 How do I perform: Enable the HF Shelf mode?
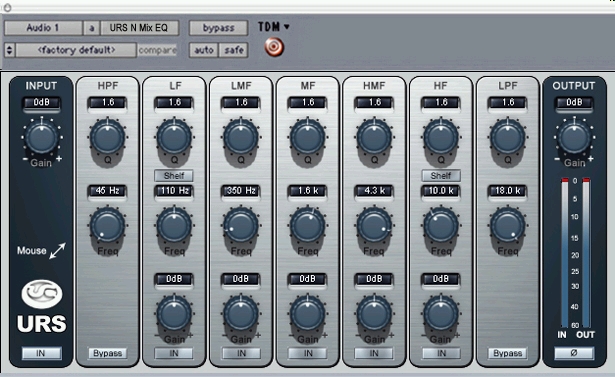point(441,175)
